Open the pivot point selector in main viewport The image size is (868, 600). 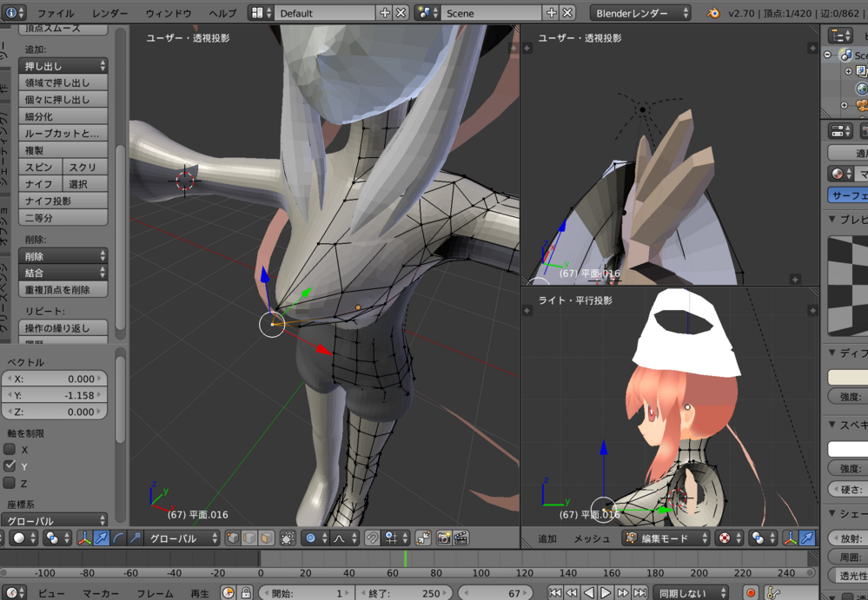(56, 537)
